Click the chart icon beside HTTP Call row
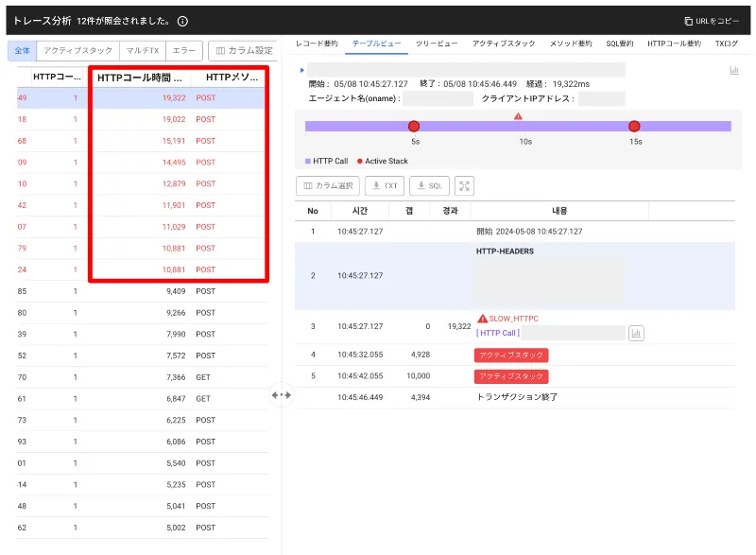Viewport: 756px width, 555px height. click(636, 333)
